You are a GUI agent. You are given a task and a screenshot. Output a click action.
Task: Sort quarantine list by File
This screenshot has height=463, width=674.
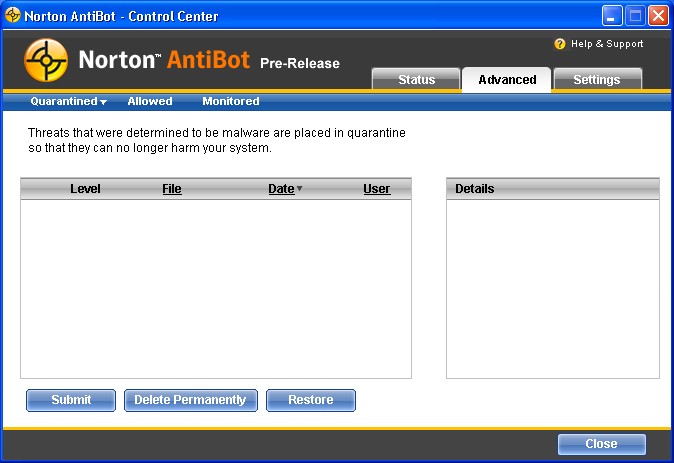point(172,189)
